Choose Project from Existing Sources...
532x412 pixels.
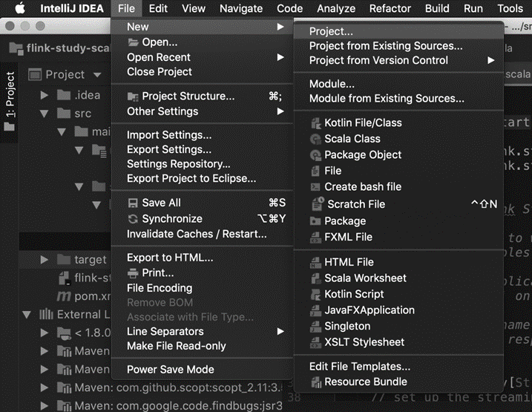click(x=398, y=46)
